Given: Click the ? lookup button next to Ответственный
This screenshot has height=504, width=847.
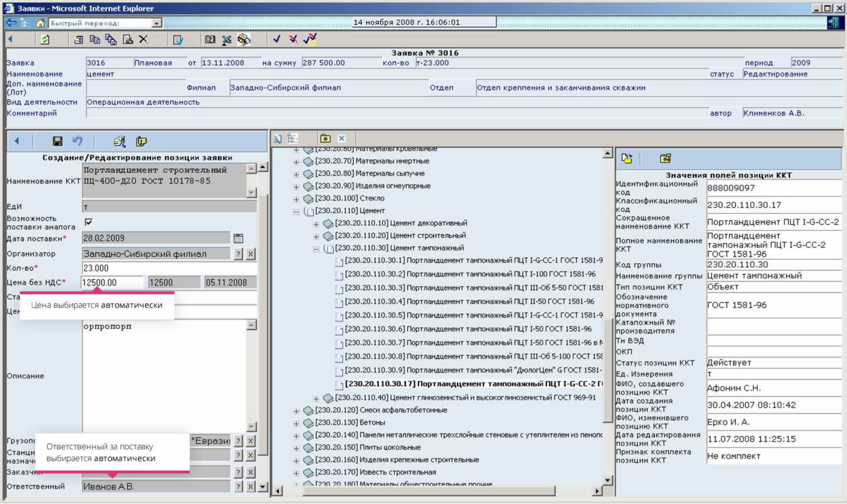Looking at the screenshot, I should pos(238,486).
